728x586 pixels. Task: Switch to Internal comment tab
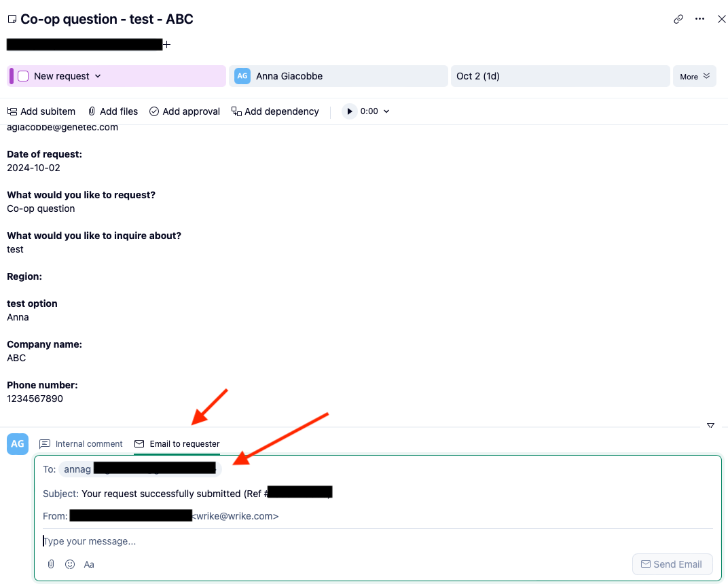click(81, 444)
